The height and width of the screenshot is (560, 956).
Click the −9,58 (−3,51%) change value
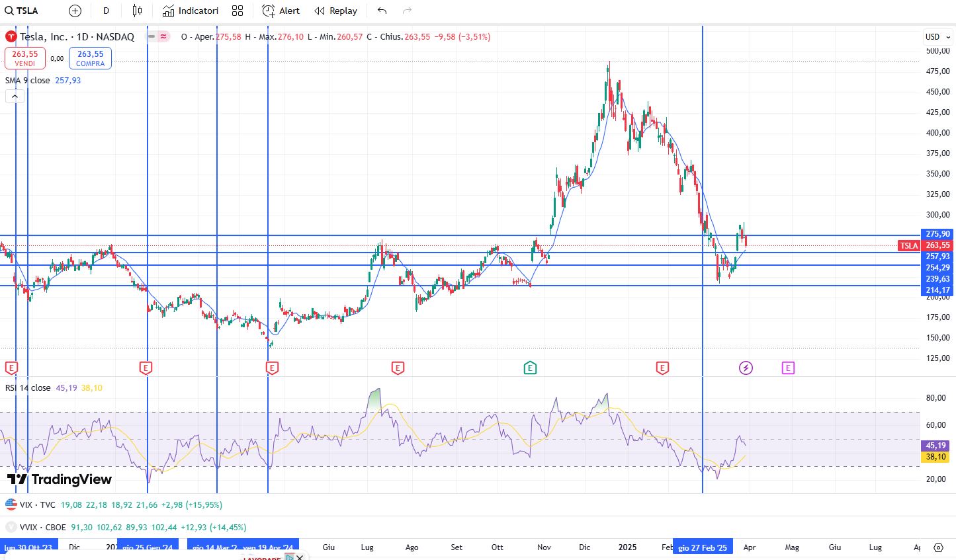[462, 37]
